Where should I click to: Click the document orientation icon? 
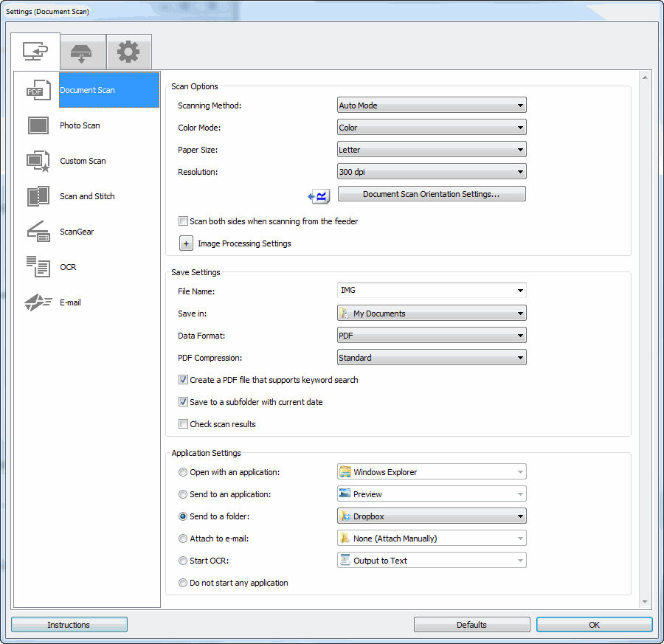pos(319,196)
